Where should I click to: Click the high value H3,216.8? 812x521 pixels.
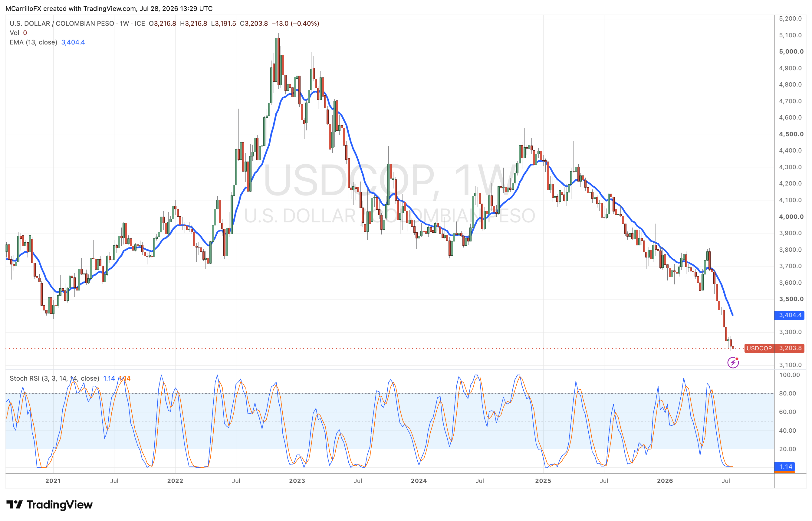pyautogui.click(x=193, y=23)
